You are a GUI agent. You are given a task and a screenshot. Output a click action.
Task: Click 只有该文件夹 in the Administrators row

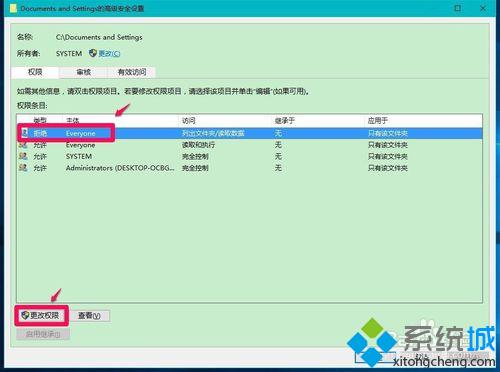click(x=387, y=168)
